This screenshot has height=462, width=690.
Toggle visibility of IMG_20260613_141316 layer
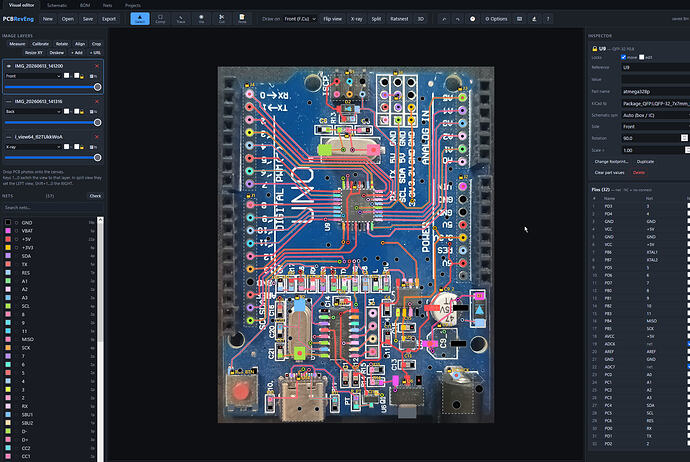8,102
